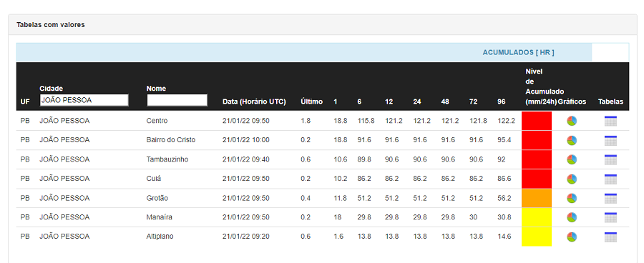Open the pie chart icon for Tambauzinho

point(572,159)
